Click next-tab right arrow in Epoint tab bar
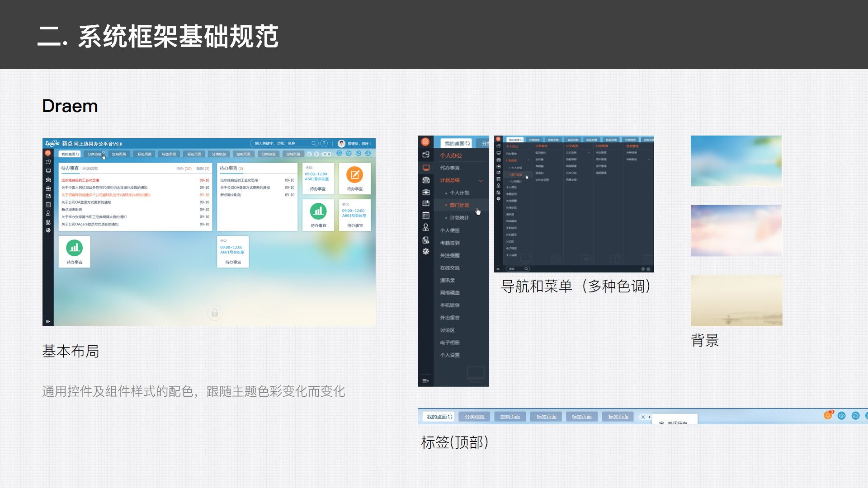868x488 pixels. point(316,154)
